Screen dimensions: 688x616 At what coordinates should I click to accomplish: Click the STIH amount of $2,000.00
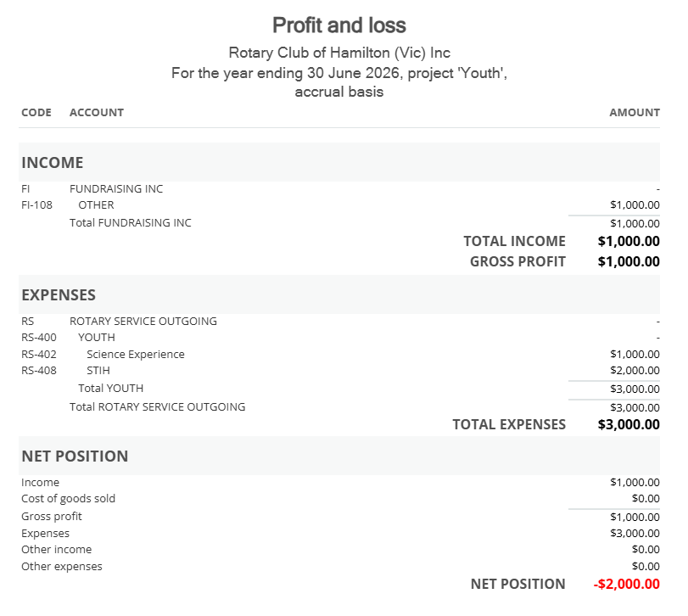[635, 370]
